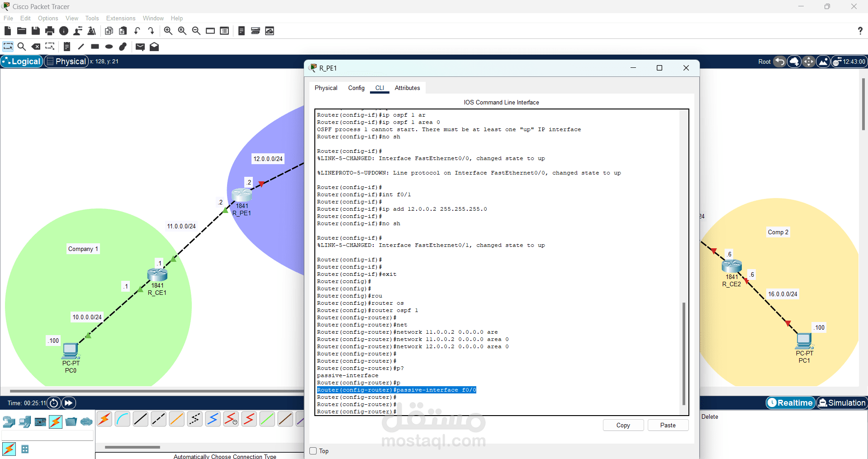Pick the automatic connection lightning type

104,419
